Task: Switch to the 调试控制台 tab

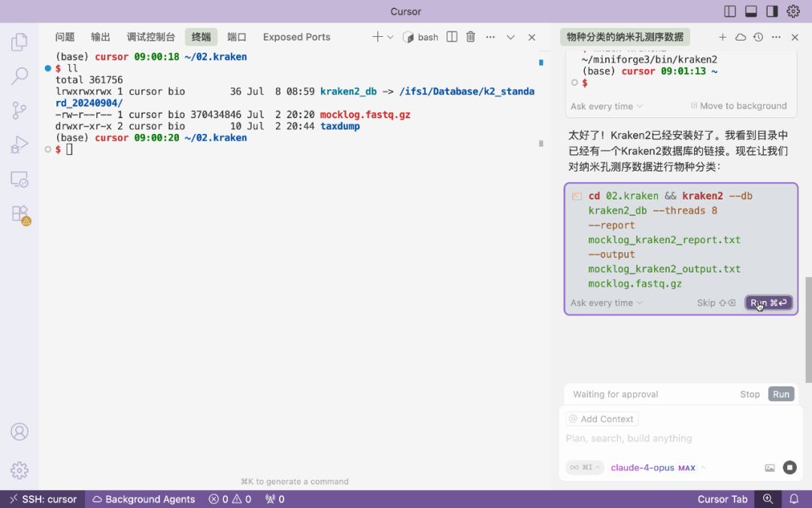Action: point(150,37)
